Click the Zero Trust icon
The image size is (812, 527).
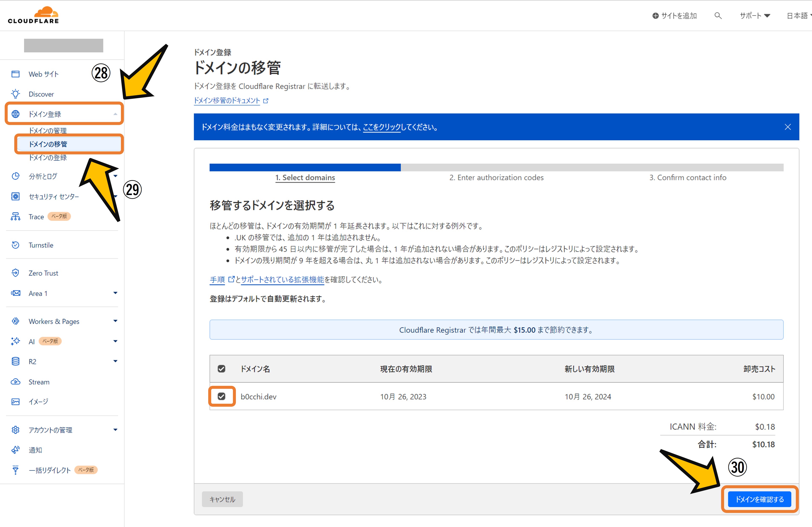[x=15, y=273]
